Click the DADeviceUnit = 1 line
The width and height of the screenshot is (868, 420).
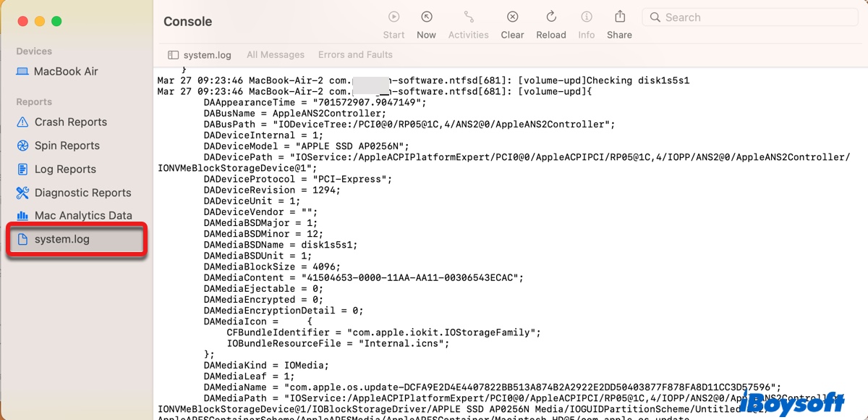coord(252,201)
